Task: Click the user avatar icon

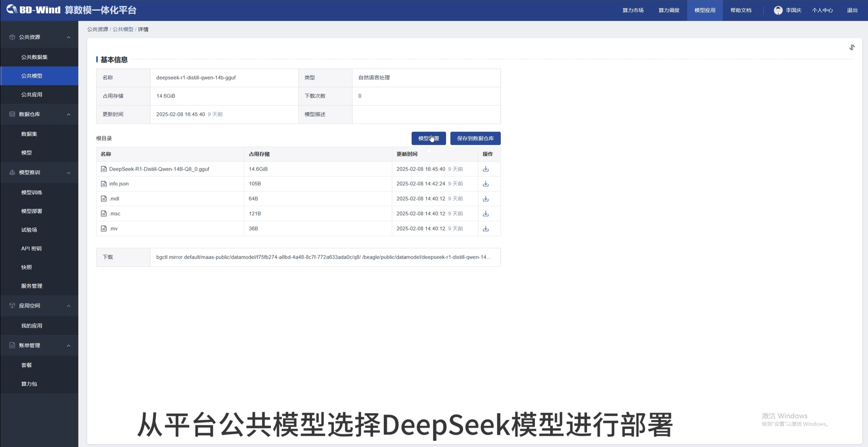Action: 778,10
